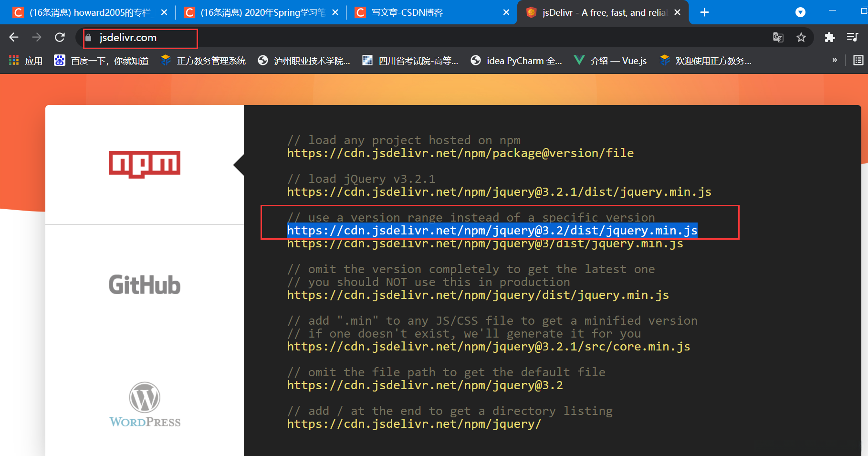Open the Vue.js 介绍 bookmark
This screenshot has width=868, height=456.
pos(610,61)
